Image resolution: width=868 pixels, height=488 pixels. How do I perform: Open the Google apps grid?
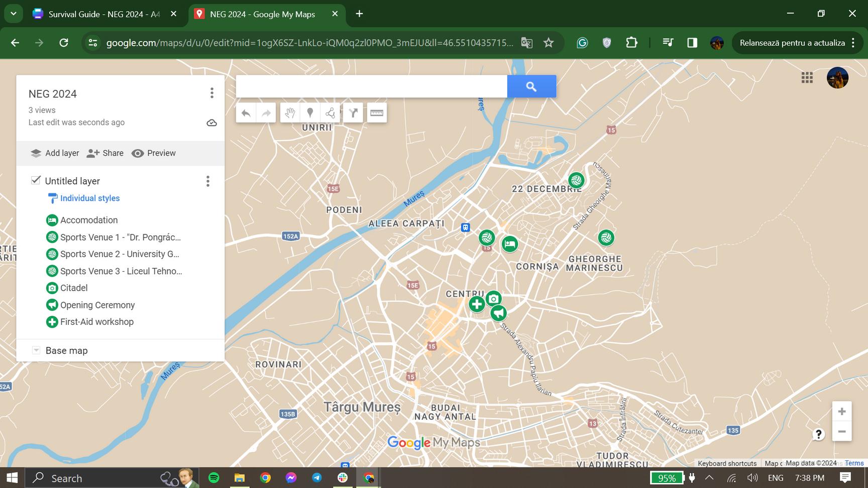[807, 78]
